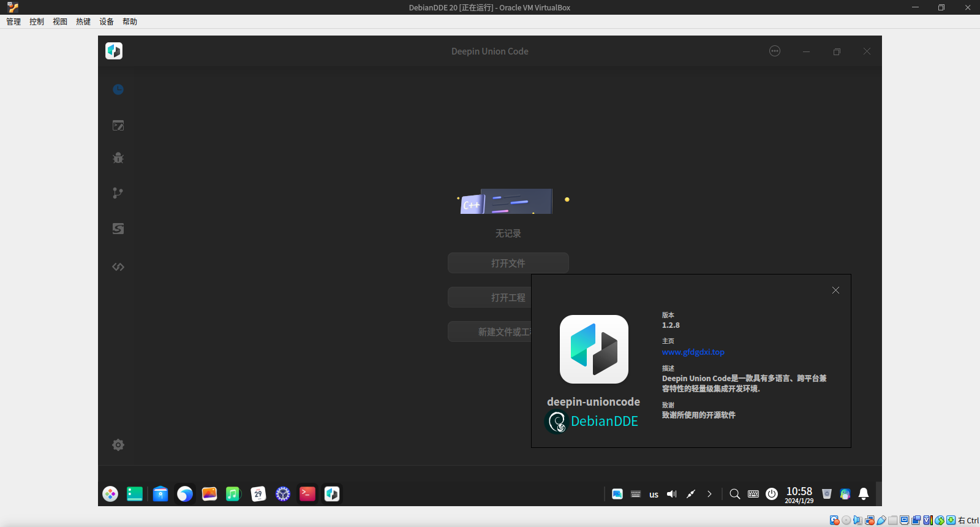This screenshot has height=527, width=980.
Task: Open the 管理 menu in VirtualBox
Action: [13, 21]
